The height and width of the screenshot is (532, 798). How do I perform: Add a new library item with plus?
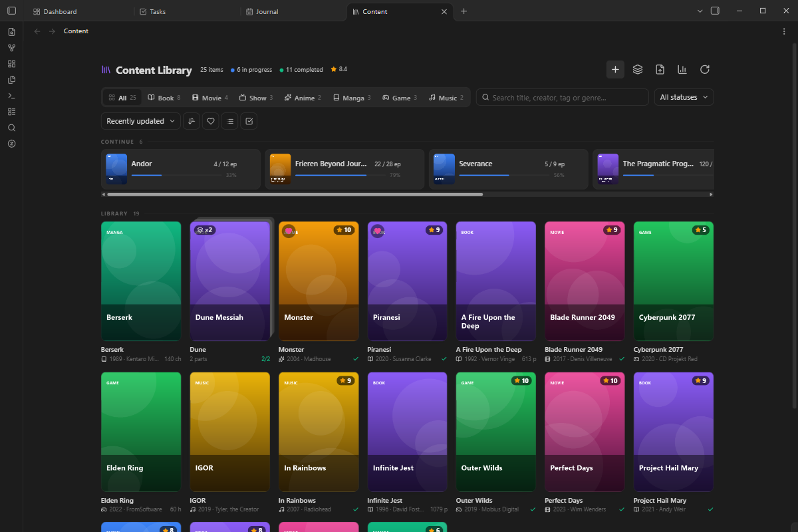click(615, 69)
